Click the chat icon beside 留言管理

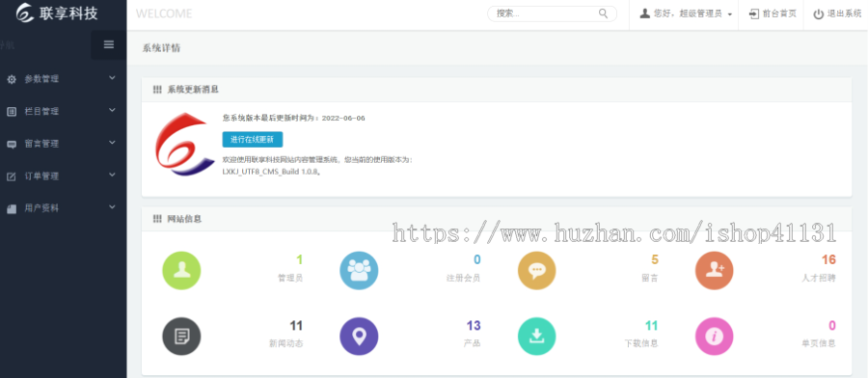point(11,144)
